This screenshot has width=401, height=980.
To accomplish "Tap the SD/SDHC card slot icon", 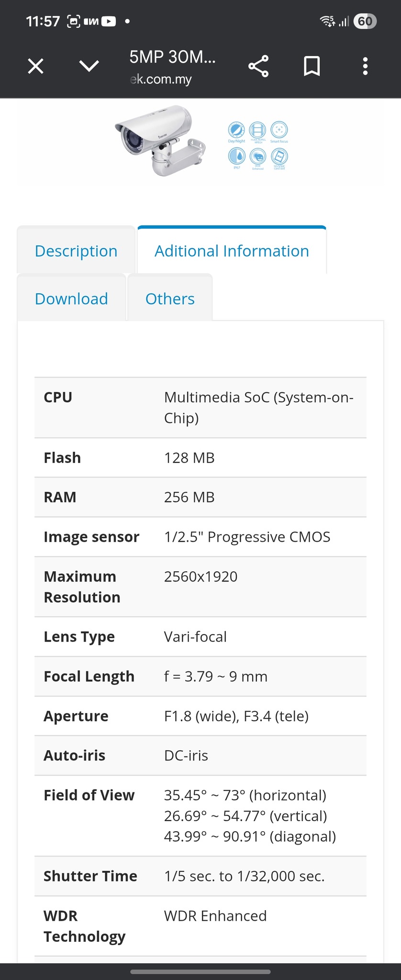I will click(x=279, y=156).
